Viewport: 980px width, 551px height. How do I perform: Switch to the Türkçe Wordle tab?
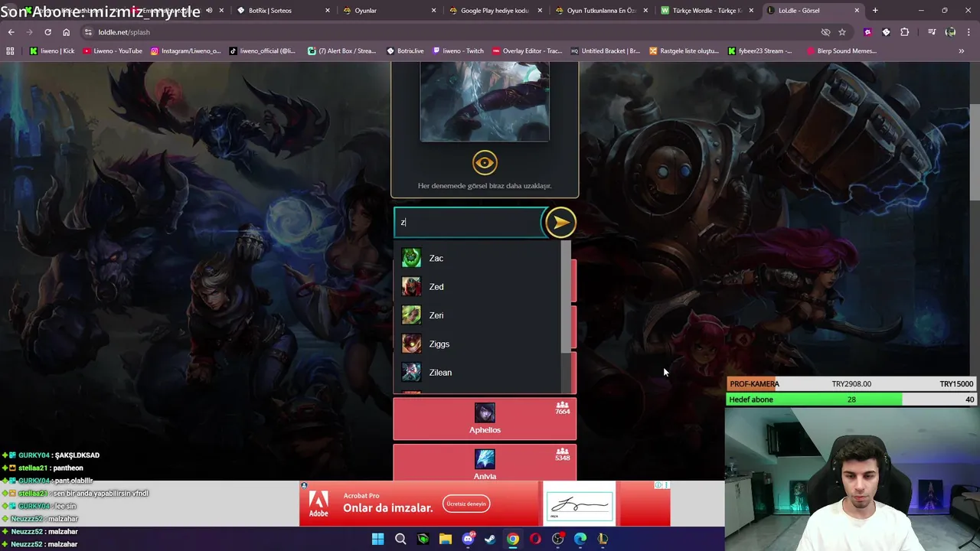(x=706, y=11)
